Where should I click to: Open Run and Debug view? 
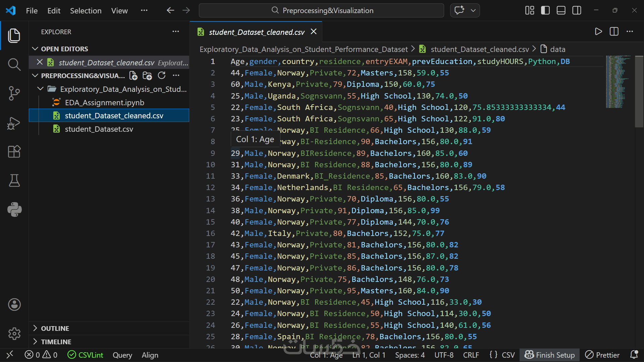point(14,123)
